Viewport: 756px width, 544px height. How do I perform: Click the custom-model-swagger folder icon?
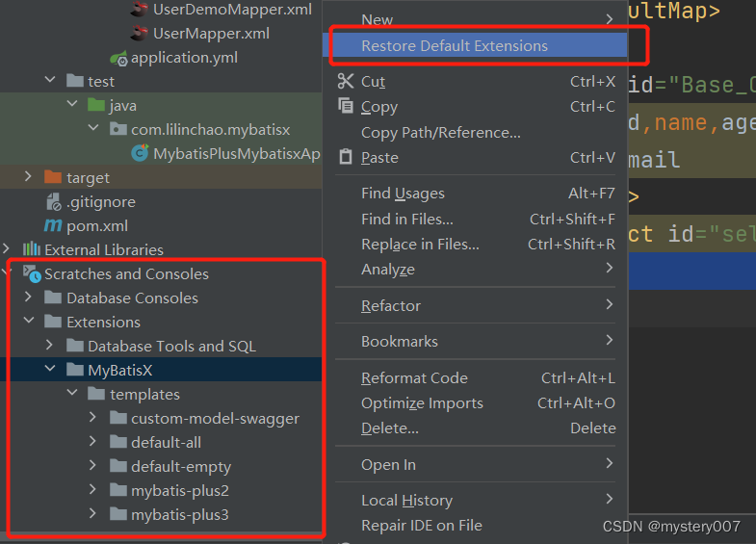coord(118,418)
